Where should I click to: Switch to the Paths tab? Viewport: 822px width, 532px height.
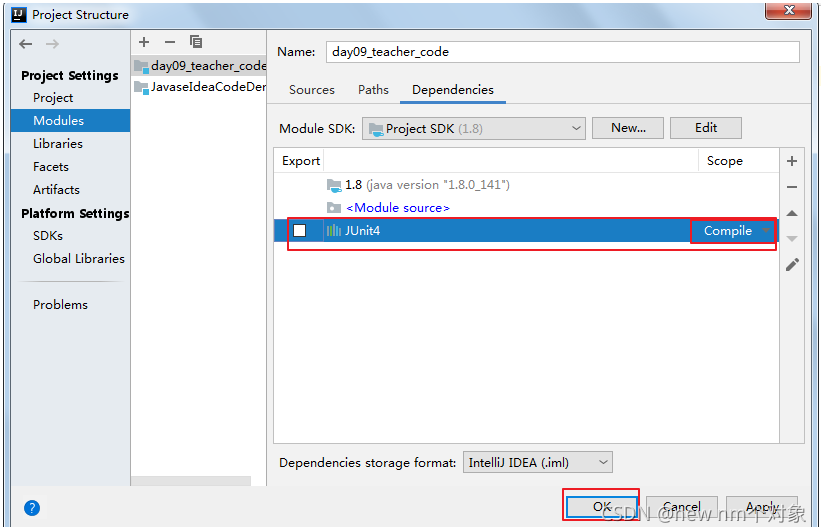tap(373, 90)
